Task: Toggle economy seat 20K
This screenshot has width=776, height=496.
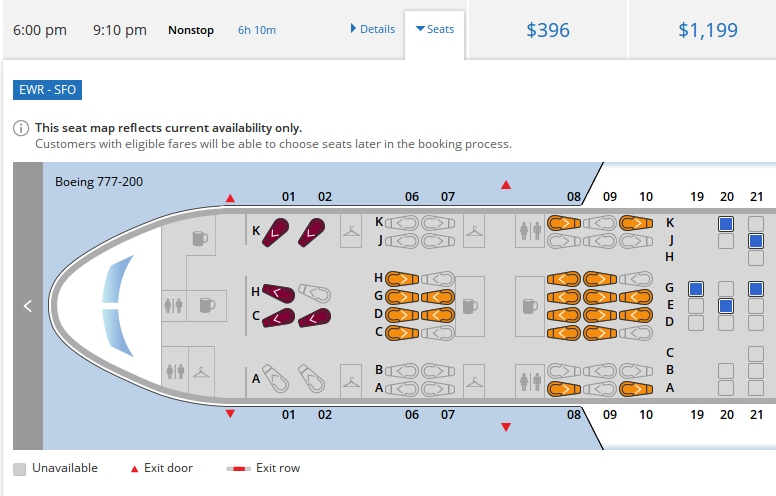Action: [x=726, y=224]
